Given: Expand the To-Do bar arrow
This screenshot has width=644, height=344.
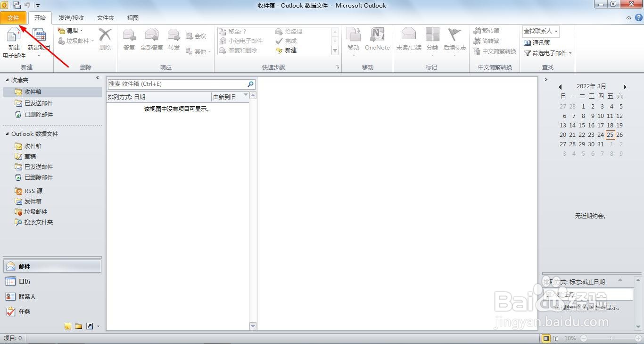Looking at the screenshot, I should click(x=546, y=80).
